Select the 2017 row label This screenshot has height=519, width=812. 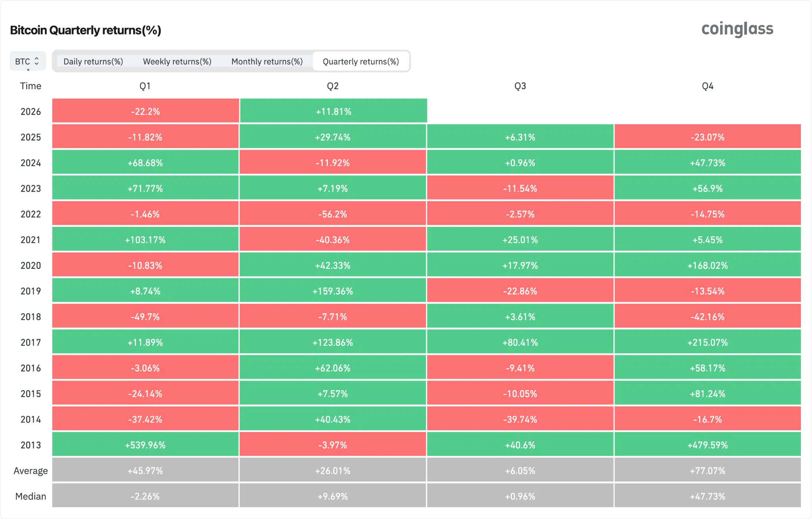[31, 342]
